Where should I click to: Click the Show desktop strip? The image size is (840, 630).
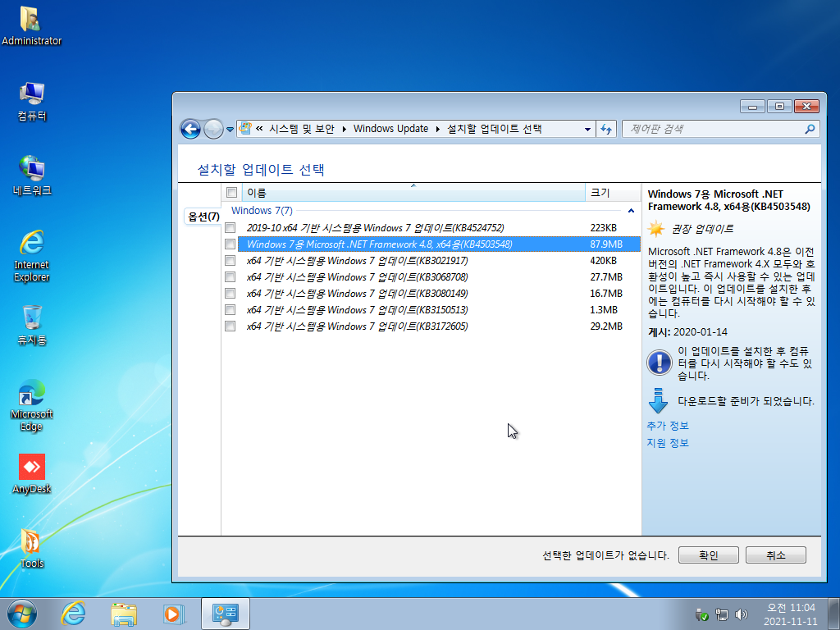click(835, 614)
